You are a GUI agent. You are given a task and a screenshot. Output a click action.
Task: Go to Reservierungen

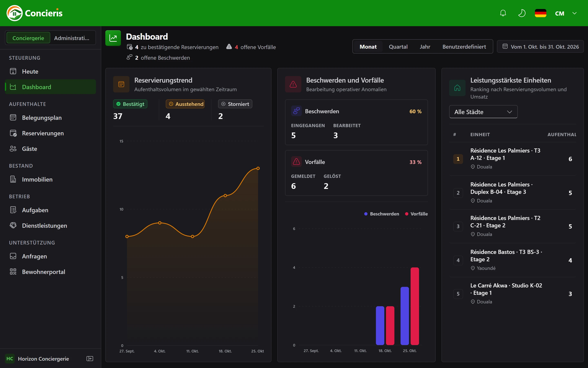(50, 133)
